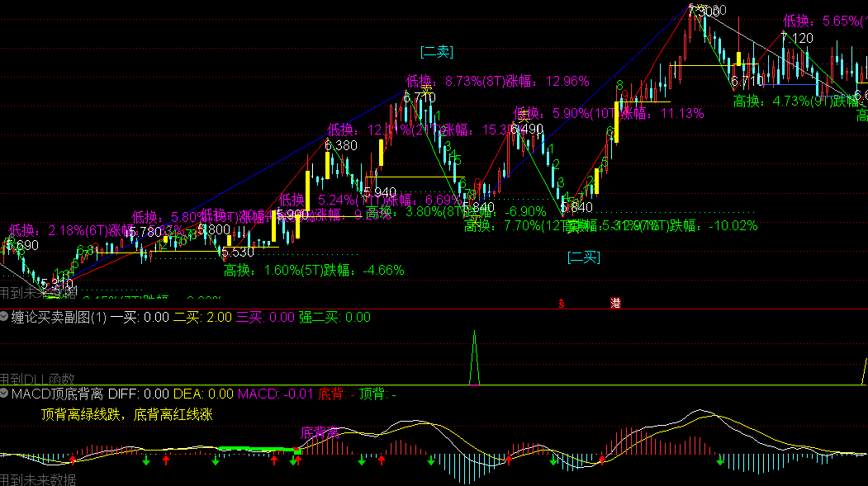Image resolution: width=868 pixels, height=486 pixels.
Task: Collapse the MACD顶底背离 indicator panel arrow
Action: coord(4,394)
